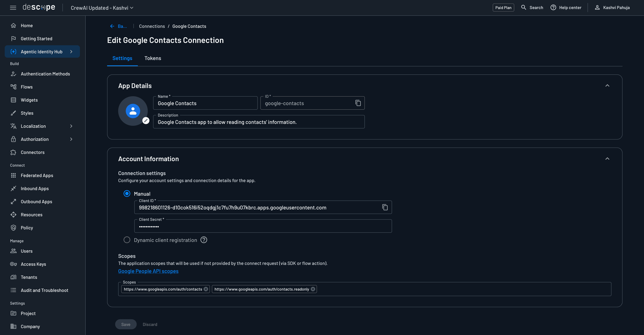
Task: Click Dynamic client registration help icon
Action: pyautogui.click(x=204, y=240)
